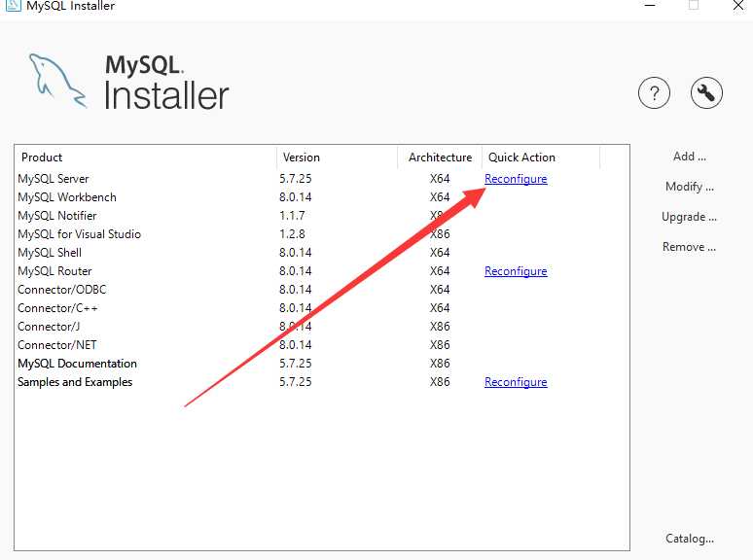Click the Modify ... button
Viewport: 753px width, 560px height.
[690, 187]
